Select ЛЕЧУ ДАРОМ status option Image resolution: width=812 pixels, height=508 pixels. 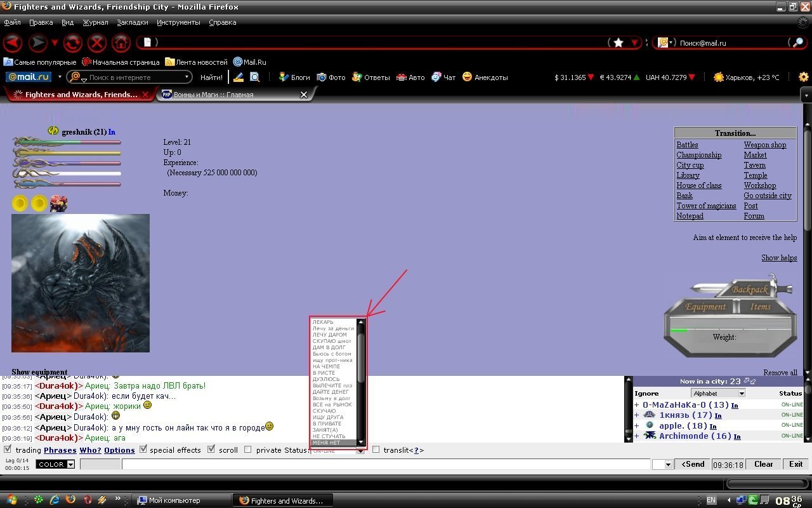330,335
